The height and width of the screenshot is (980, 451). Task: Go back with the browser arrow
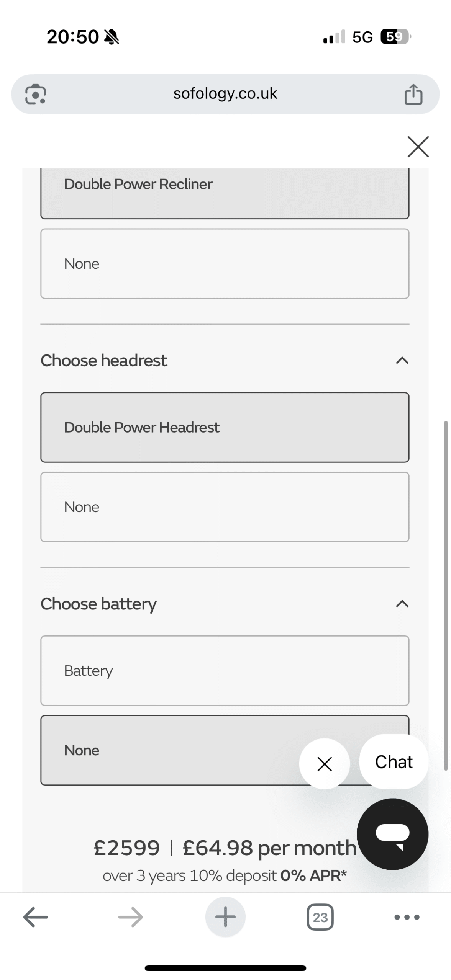pyautogui.click(x=35, y=917)
